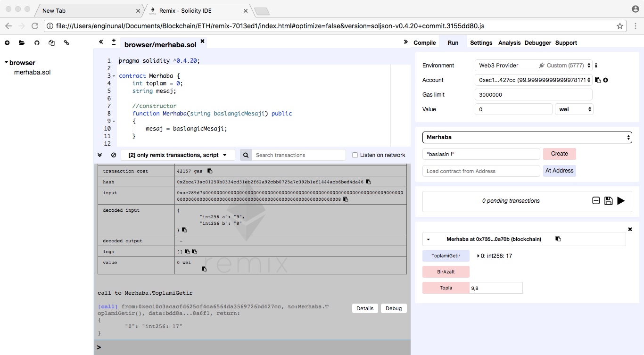644x355 pixels.
Task: Copy the selected account address
Action: pyautogui.click(x=598, y=80)
